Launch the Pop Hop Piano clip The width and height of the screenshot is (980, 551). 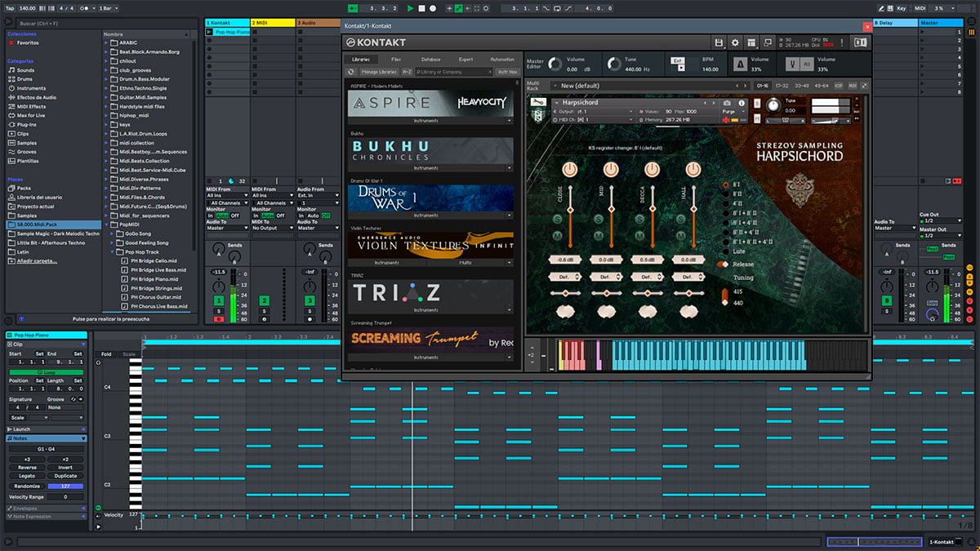click(210, 32)
